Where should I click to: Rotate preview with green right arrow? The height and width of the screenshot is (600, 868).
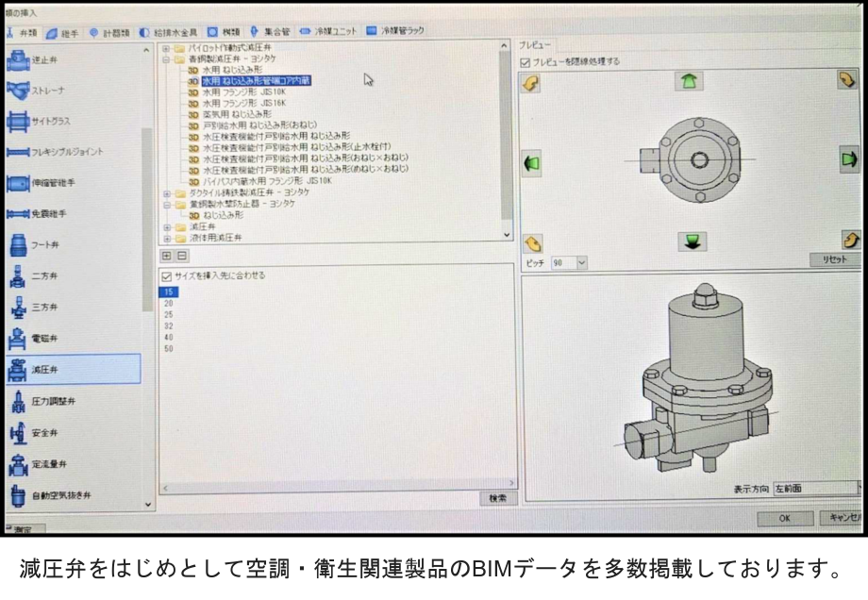[849, 159]
